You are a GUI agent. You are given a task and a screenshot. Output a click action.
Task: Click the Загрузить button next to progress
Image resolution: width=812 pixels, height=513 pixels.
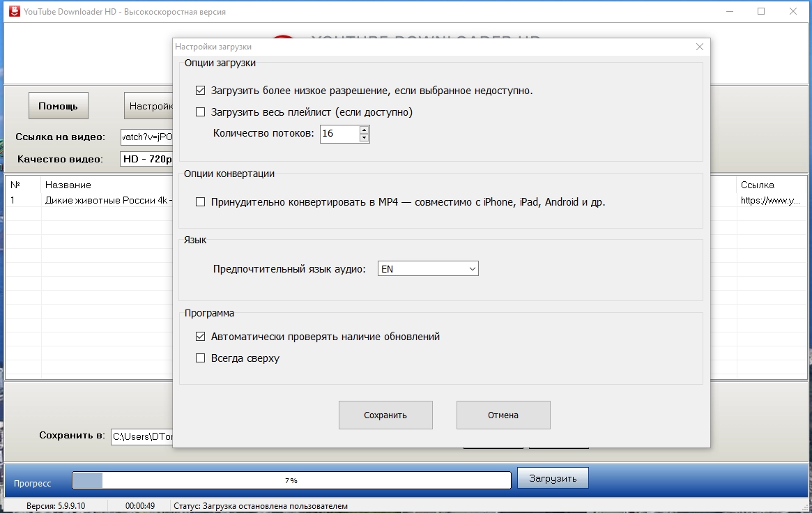(x=553, y=478)
